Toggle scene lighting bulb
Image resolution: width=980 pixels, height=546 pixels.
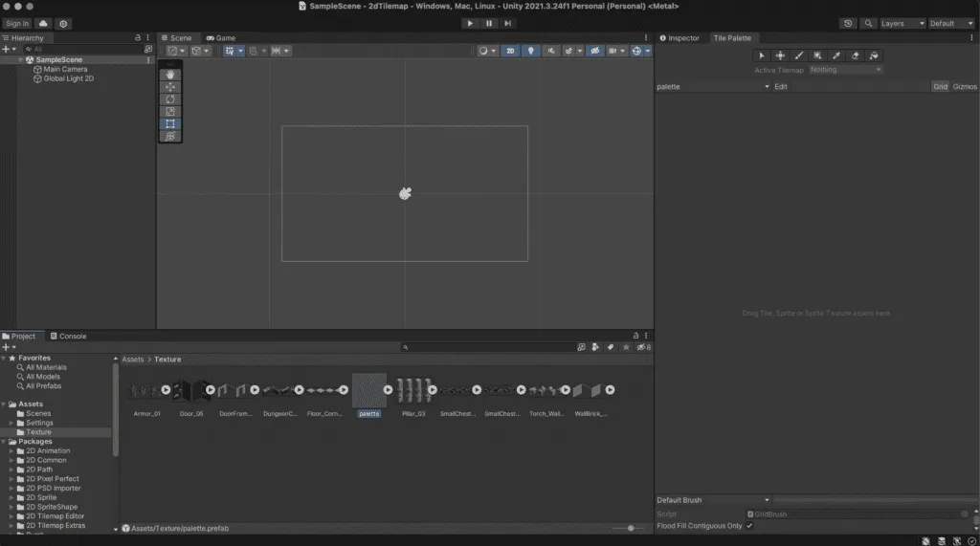coord(530,52)
